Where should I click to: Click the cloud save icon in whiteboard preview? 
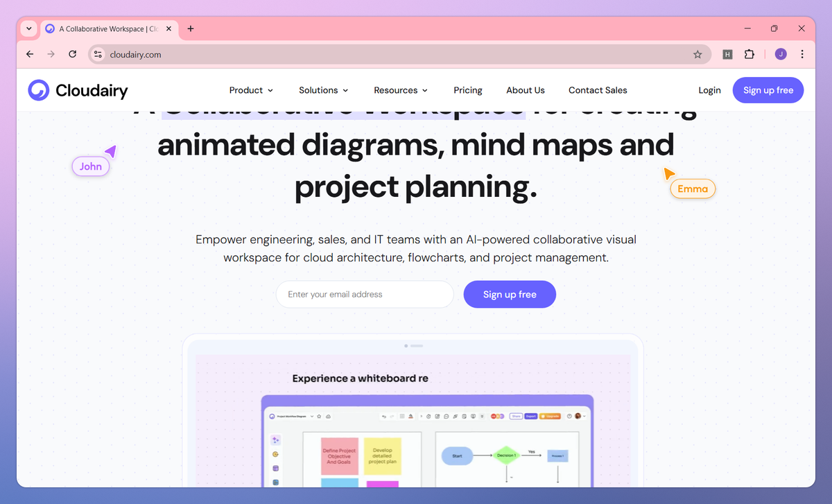pyautogui.click(x=329, y=416)
